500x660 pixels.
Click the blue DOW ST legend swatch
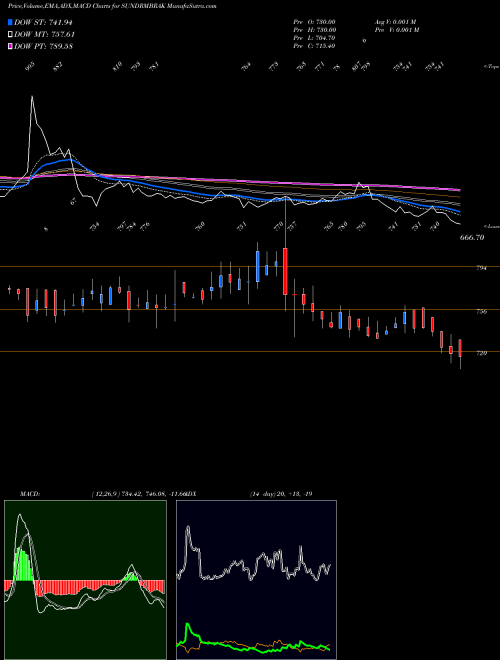point(10,22)
